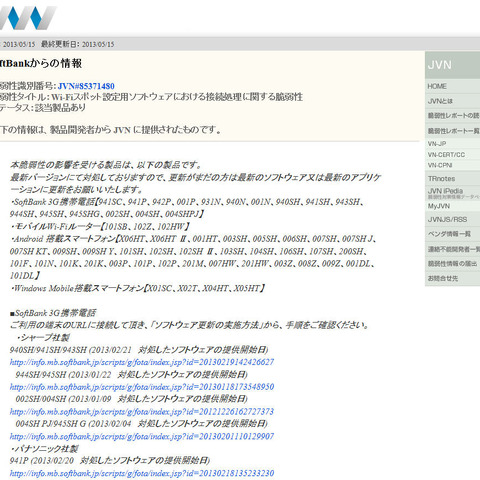The image size is (480, 480).
Task: Open ベンダ情報一覧 in the sidebar
Action: [452, 234]
